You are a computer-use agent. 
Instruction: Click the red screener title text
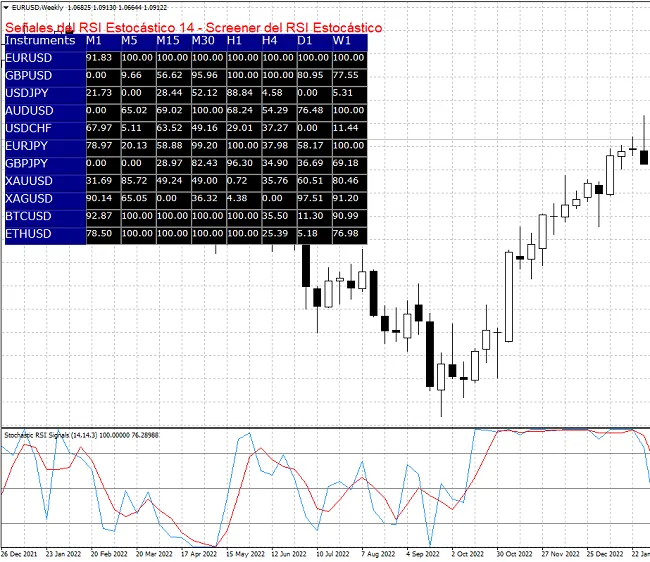pyautogui.click(x=194, y=28)
